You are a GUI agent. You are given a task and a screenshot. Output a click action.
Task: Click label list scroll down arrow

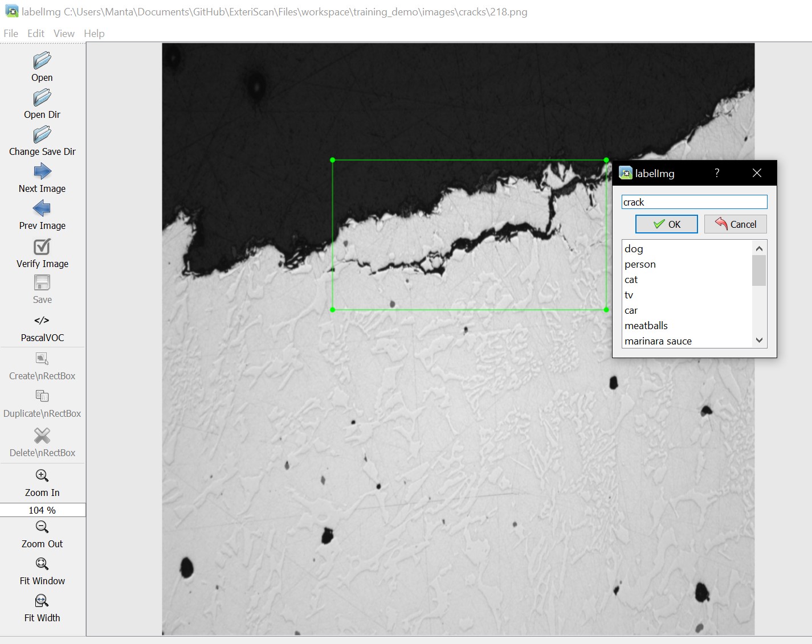759,340
